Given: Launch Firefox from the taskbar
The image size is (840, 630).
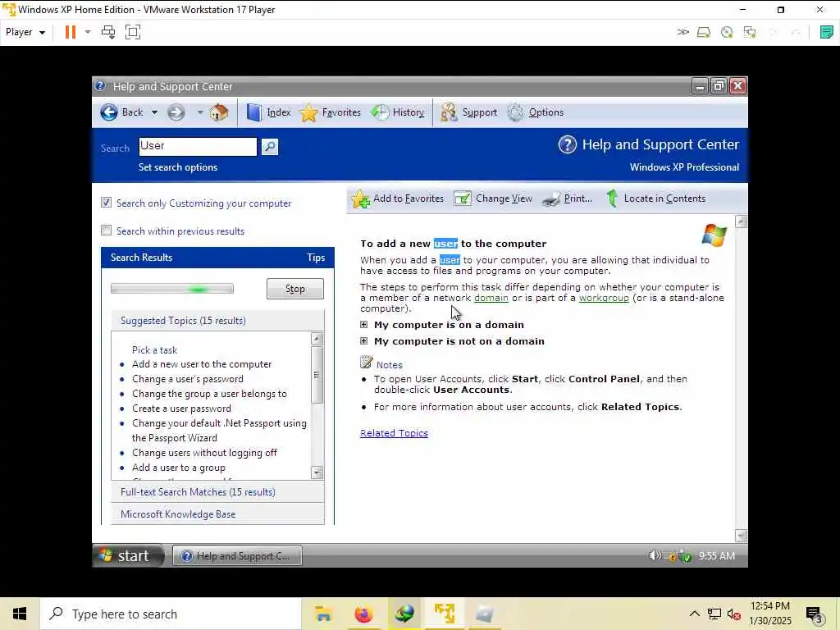Looking at the screenshot, I should [363, 614].
